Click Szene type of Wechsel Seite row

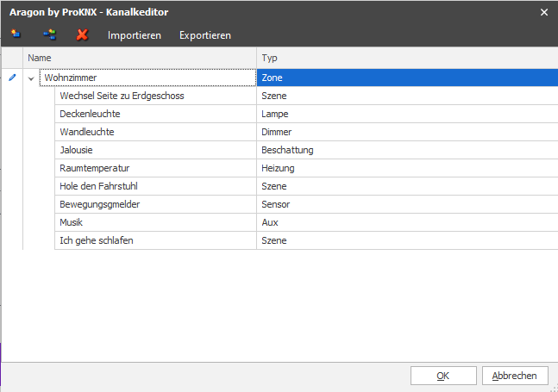click(x=407, y=96)
